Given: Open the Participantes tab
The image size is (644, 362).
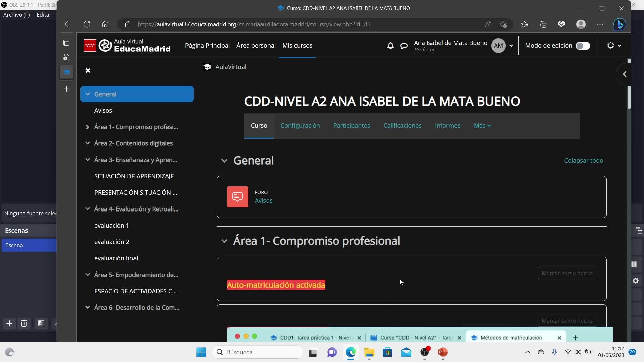Looking at the screenshot, I should (352, 126).
